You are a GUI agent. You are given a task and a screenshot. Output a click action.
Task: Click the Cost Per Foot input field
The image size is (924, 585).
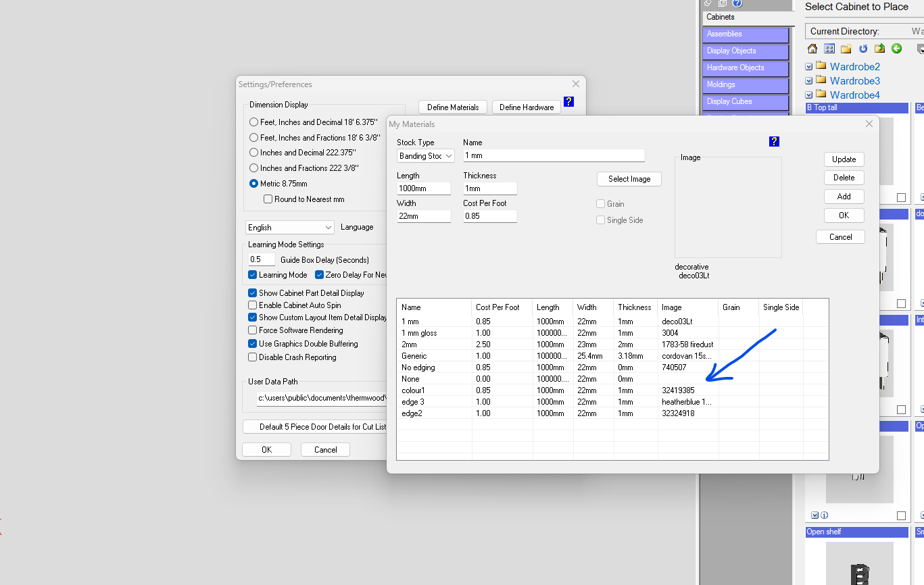[490, 216]
